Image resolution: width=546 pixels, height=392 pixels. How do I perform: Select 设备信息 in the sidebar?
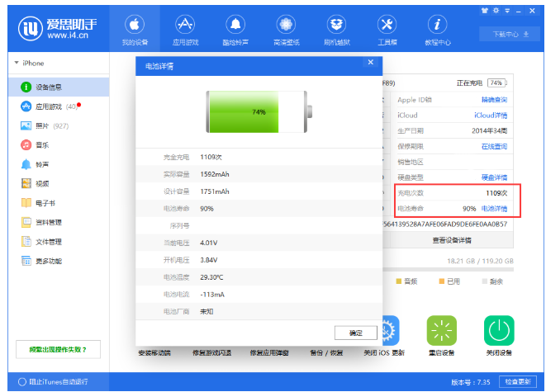click(x=59, y=87)
